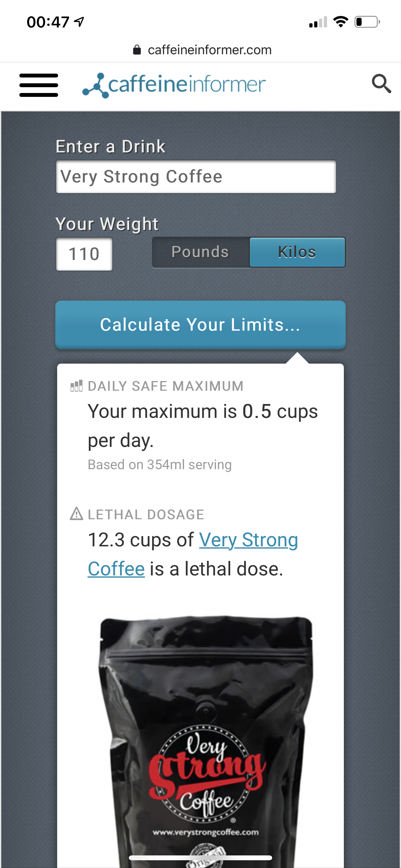Tap the lock icon in address bar
Viewport: 401px width, 868px height.
point(137,50)
